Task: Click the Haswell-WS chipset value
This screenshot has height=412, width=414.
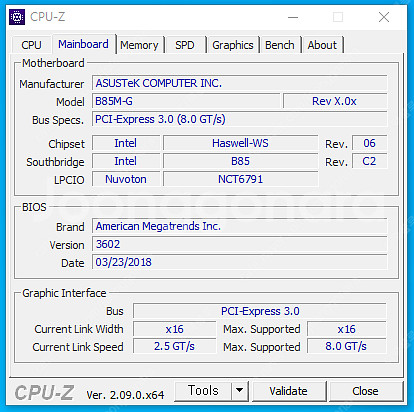Action: [x=240, y=143]
